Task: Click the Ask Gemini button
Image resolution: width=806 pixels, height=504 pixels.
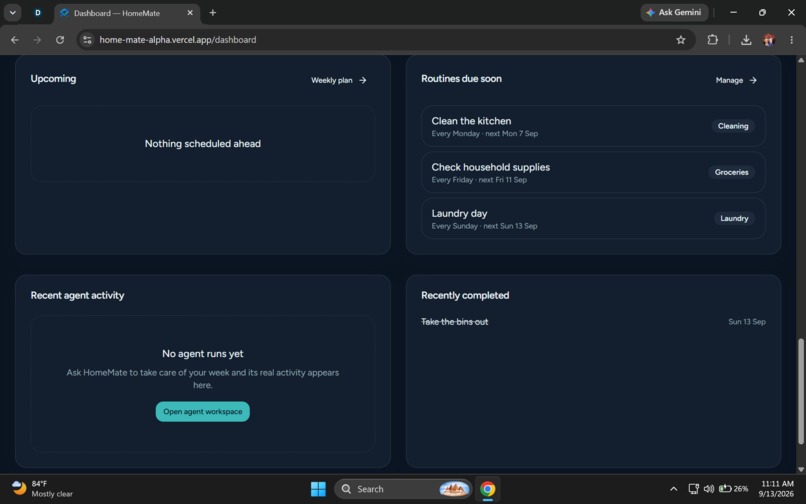Action: pos(674,12)
